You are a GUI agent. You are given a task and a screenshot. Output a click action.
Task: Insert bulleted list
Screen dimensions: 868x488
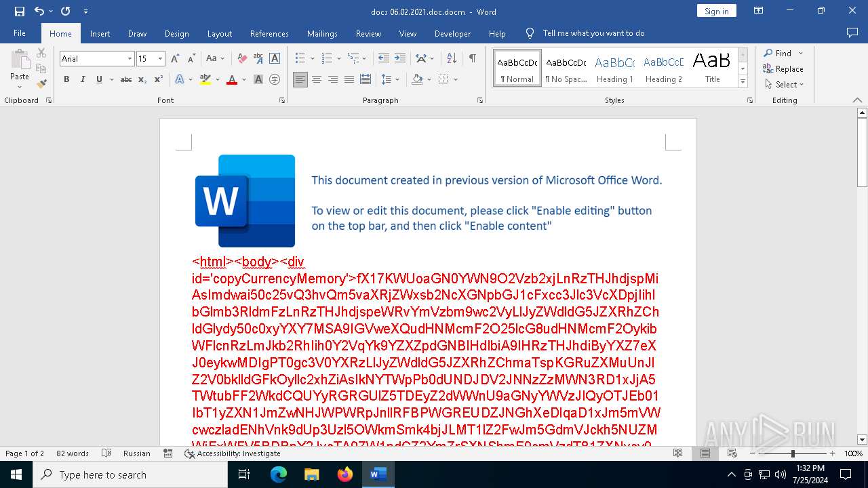click(300, 59)
